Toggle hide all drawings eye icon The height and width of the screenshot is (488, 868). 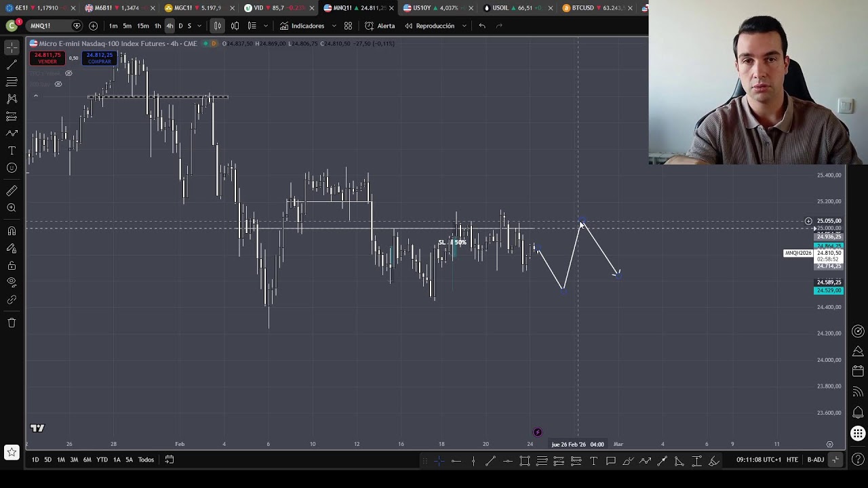click(12, 283)
